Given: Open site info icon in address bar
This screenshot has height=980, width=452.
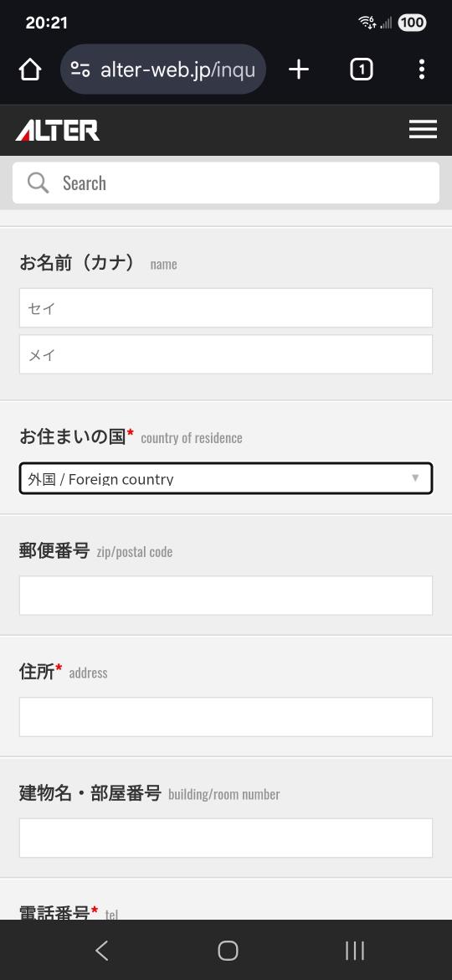Looking at the screenshot, I should coord(80,70).
